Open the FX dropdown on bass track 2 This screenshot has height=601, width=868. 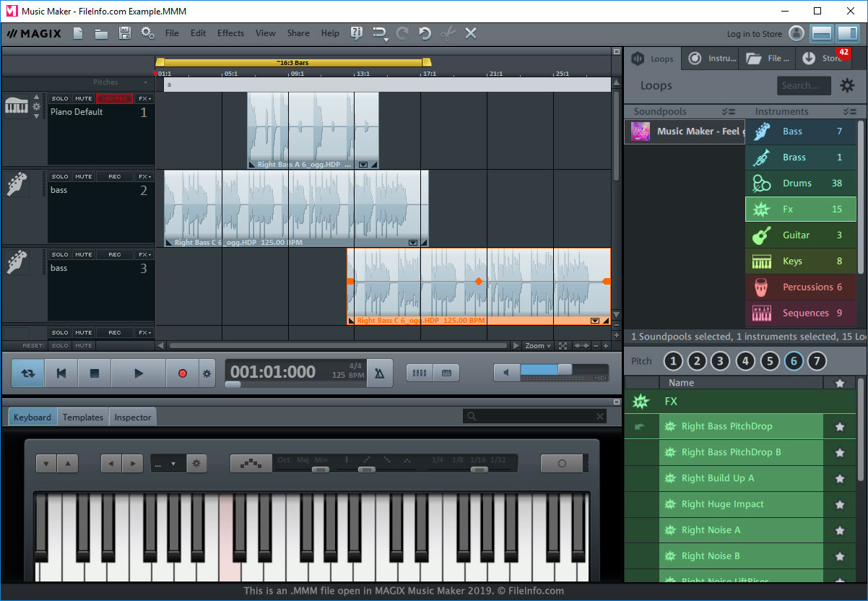(x=144, y=176)
